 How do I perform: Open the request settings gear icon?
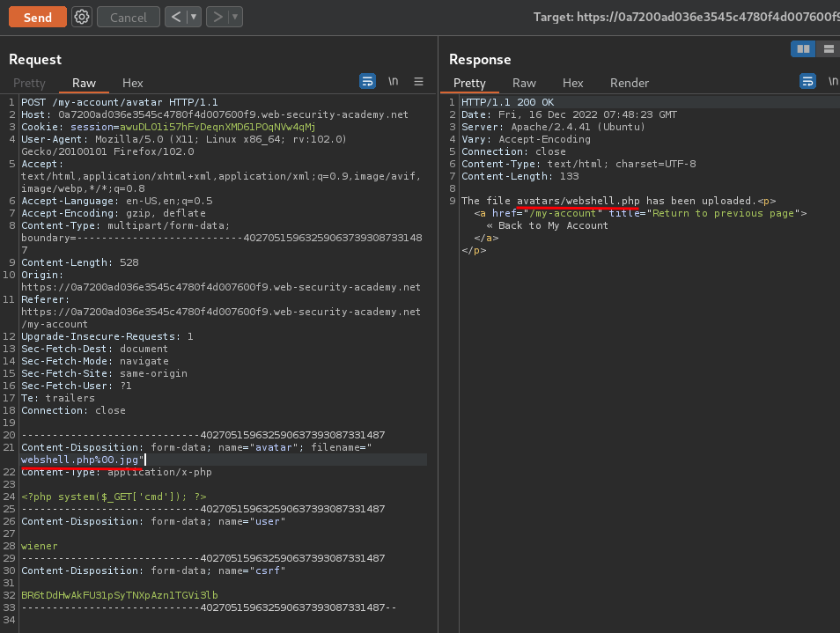click(x=82, y=17)
